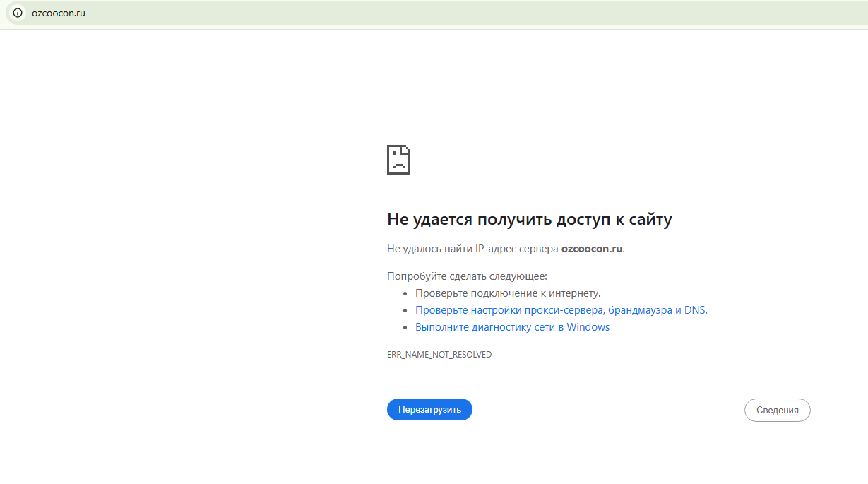Open details with the Сведения button
This screenshot has width=868, height=484.
(x=777, y=410)
